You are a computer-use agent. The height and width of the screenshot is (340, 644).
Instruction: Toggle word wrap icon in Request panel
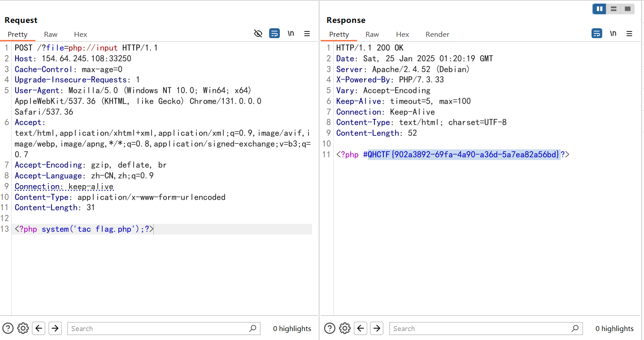pos(274,33)
